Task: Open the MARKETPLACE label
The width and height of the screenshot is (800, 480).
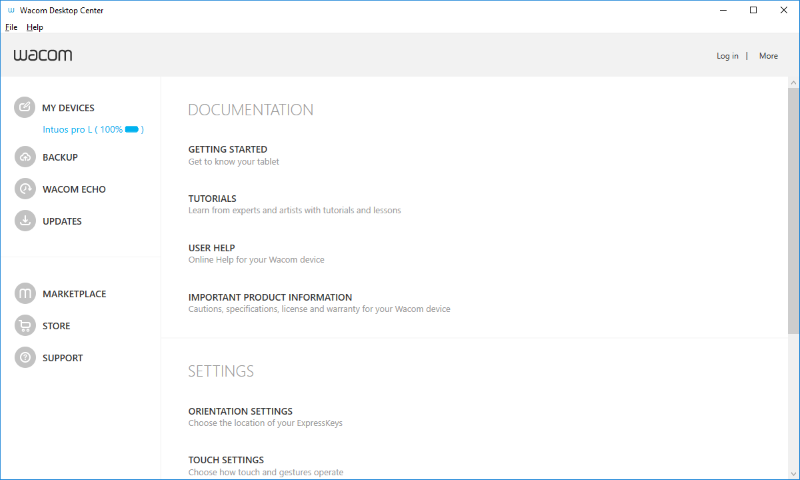Action: (74, 294)
